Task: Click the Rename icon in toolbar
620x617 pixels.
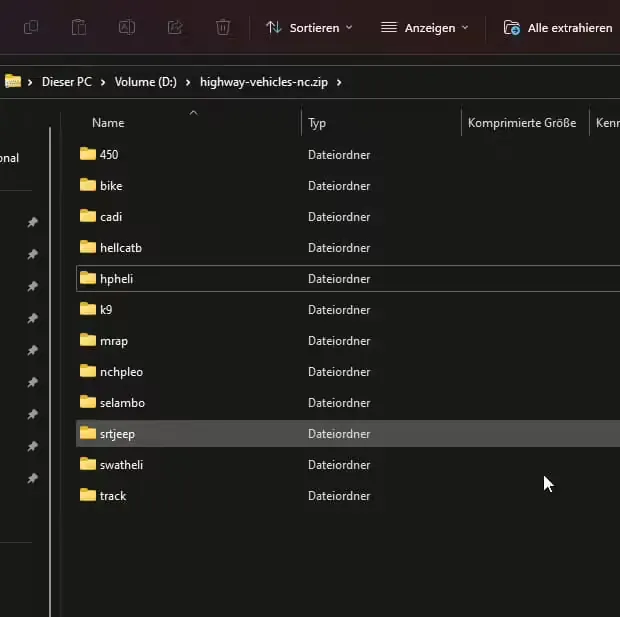Action: pyautogui.click(x=127, y=27)
